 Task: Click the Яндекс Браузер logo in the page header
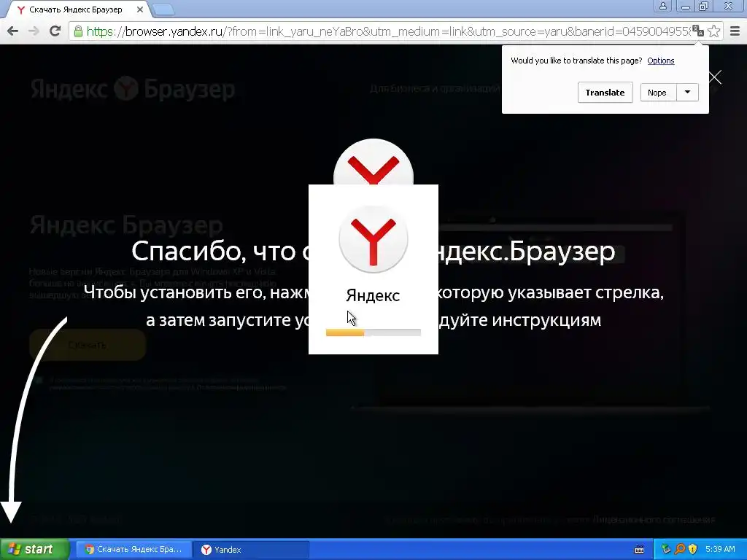point(133,88)
